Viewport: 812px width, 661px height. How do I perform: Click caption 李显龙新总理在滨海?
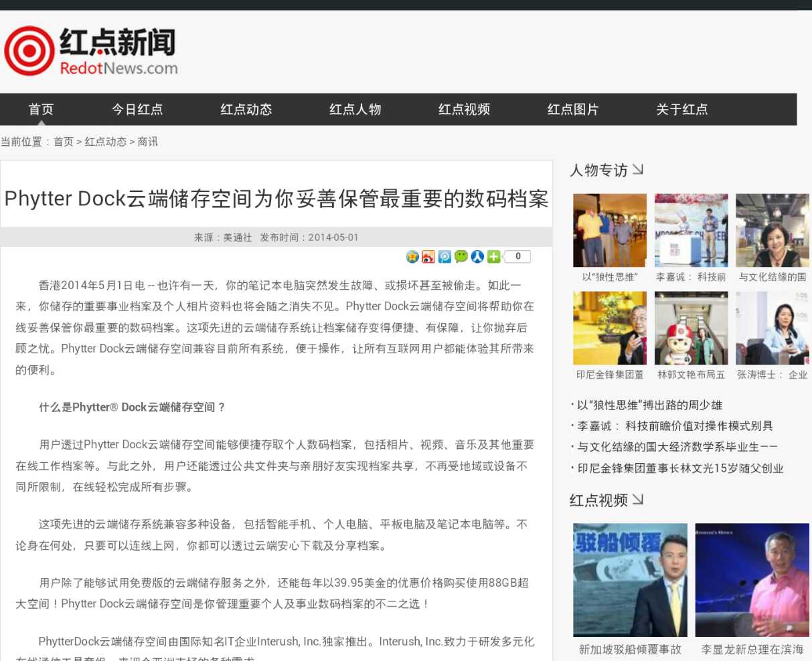point(752,649)
